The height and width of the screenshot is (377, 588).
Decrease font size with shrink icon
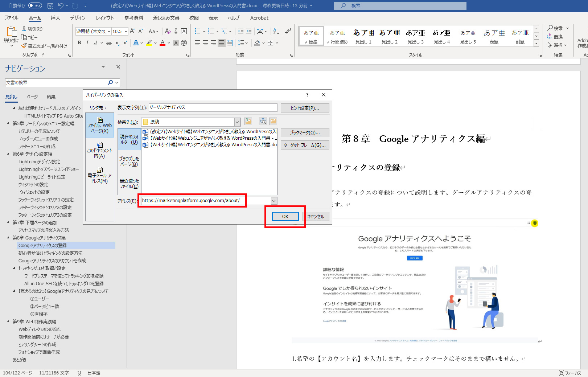tap(141, 31)
